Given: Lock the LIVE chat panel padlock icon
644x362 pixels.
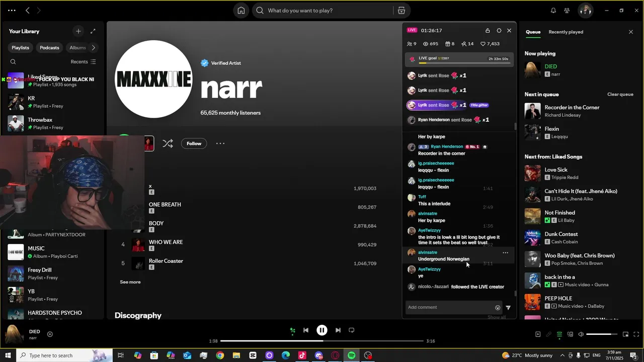Looking at the screenshot, I should click(x=488, y=31).
